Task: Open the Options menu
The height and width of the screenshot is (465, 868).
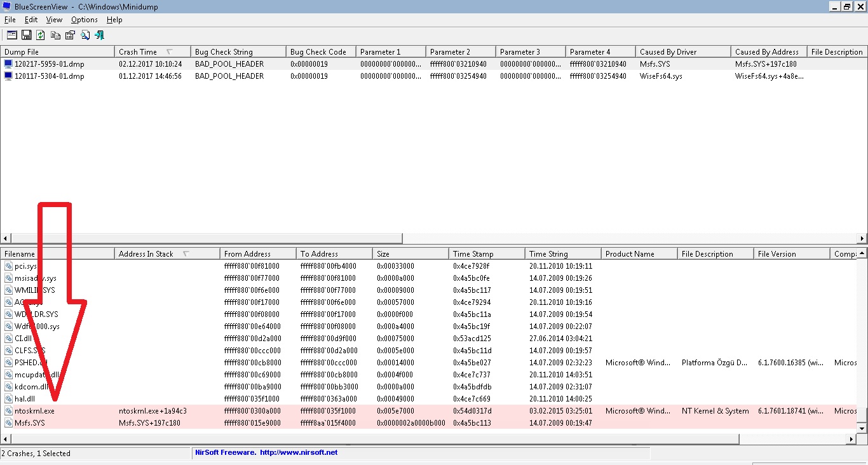Action: click(x=85, y=20)
